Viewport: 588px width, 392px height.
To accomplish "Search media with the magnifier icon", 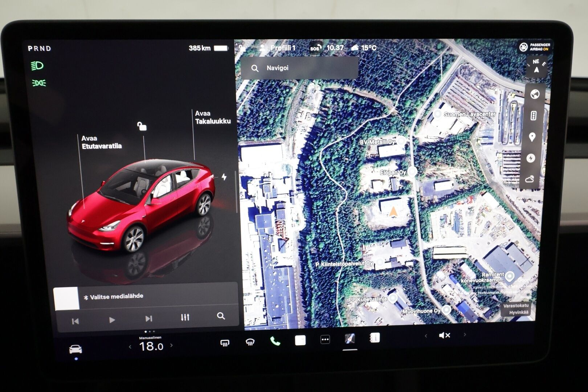I will coord(221,316).
